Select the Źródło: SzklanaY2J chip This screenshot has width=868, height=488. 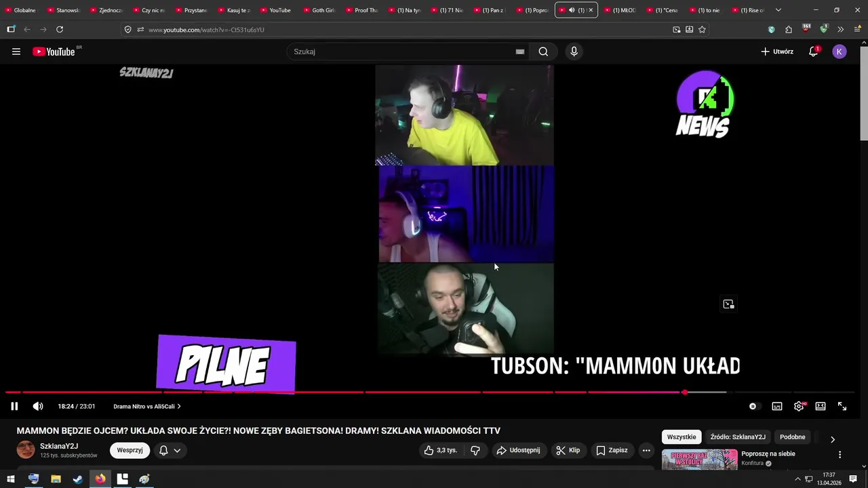(x=738, y=437)
